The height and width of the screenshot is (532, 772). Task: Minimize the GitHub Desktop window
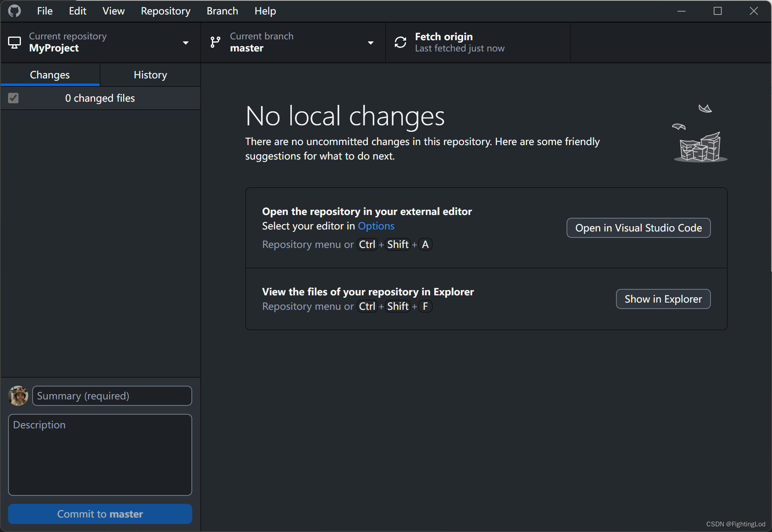coord(682,11)
